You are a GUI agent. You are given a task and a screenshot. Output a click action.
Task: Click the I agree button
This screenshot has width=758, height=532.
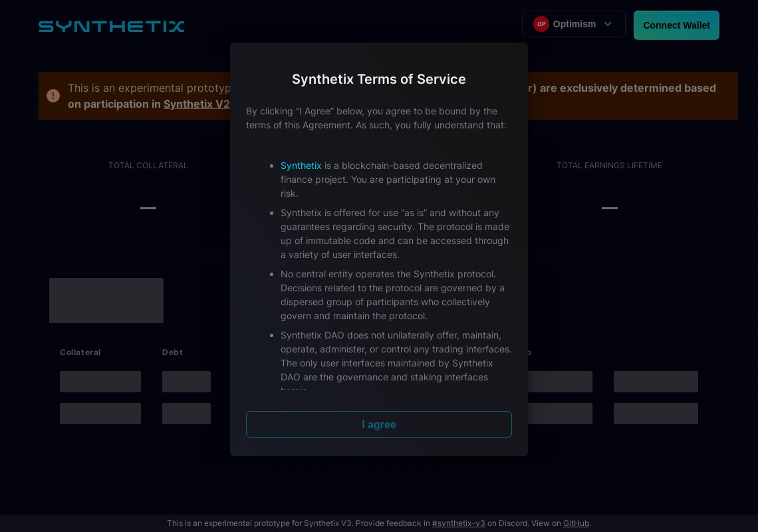tap(378, 424)
